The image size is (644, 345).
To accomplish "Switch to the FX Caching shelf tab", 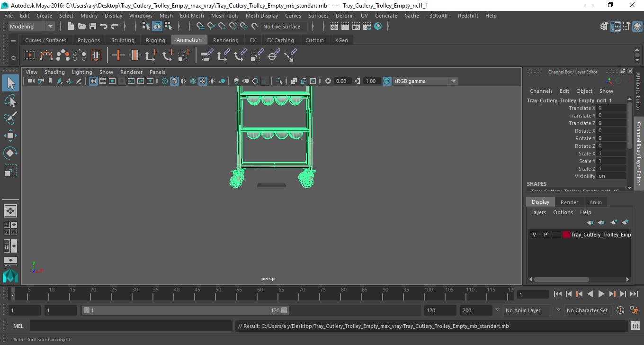I will (280, 40).
